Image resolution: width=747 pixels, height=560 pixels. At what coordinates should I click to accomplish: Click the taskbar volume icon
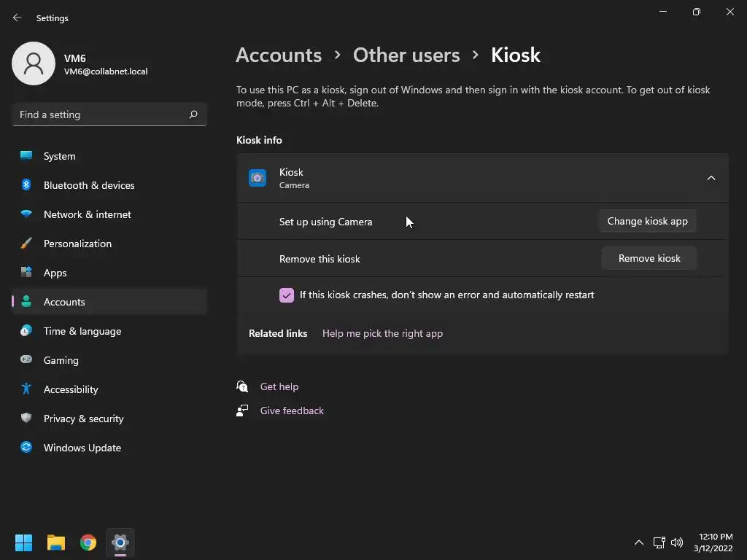[677, 542]
